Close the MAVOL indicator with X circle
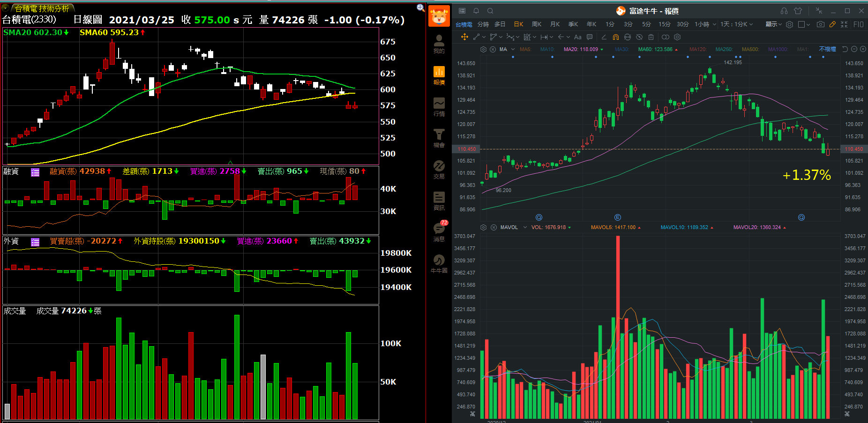The image size is (868, 423). [494, 227]
